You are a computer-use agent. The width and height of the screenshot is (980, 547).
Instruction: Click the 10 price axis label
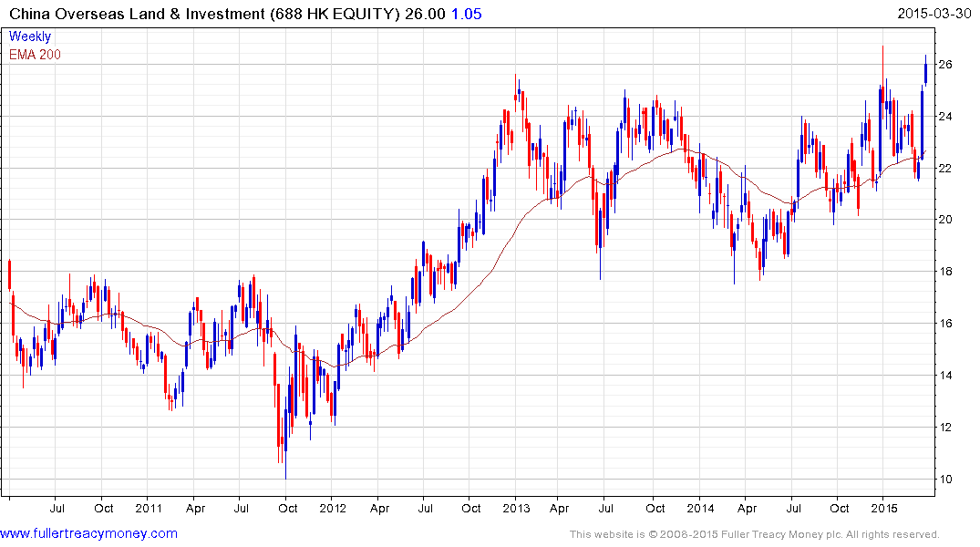[945, 479]
